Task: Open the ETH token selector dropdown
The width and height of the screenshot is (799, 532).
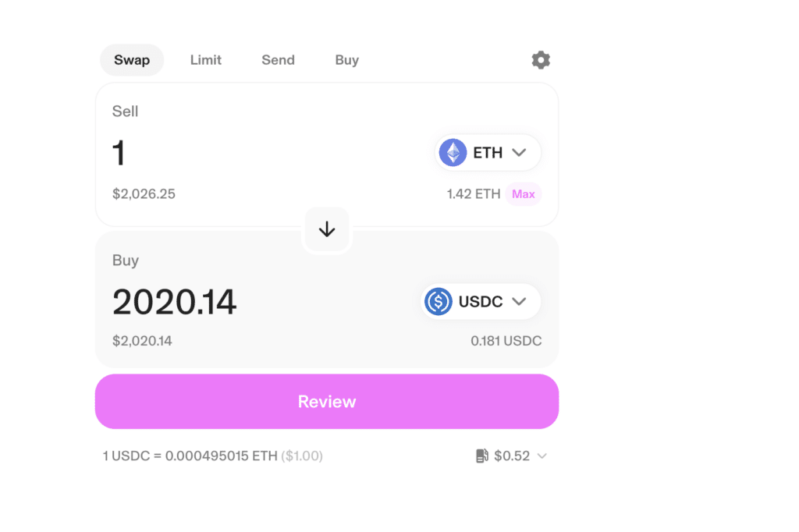Action: click(488, 152)
